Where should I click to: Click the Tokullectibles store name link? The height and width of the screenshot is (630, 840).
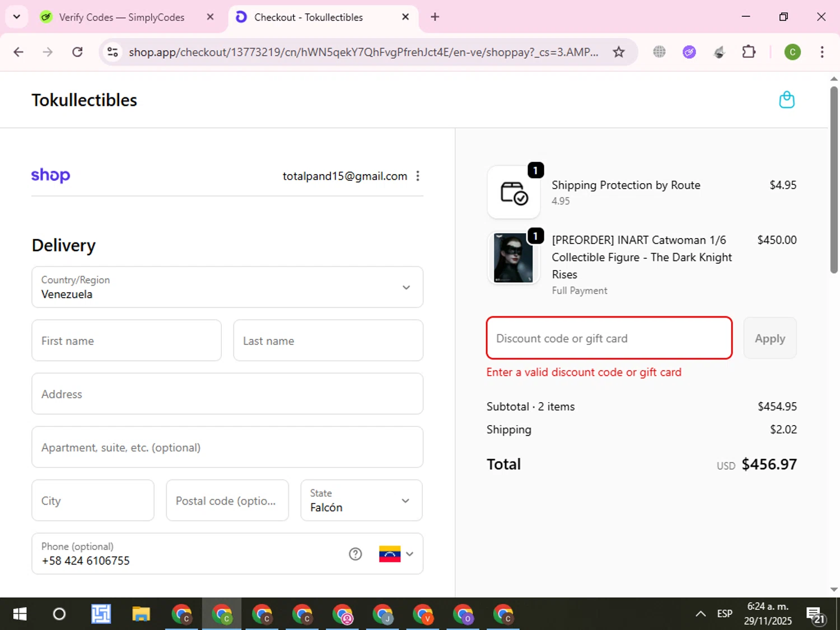(x=85, y=100)
